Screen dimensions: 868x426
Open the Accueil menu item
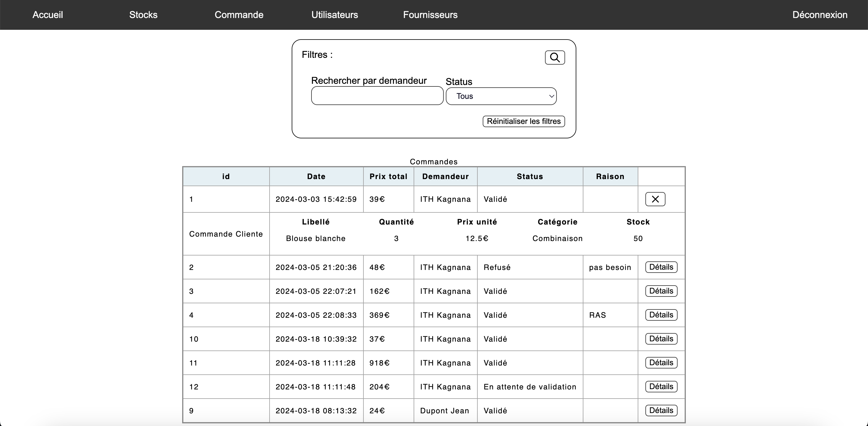(x=47, y=15)
